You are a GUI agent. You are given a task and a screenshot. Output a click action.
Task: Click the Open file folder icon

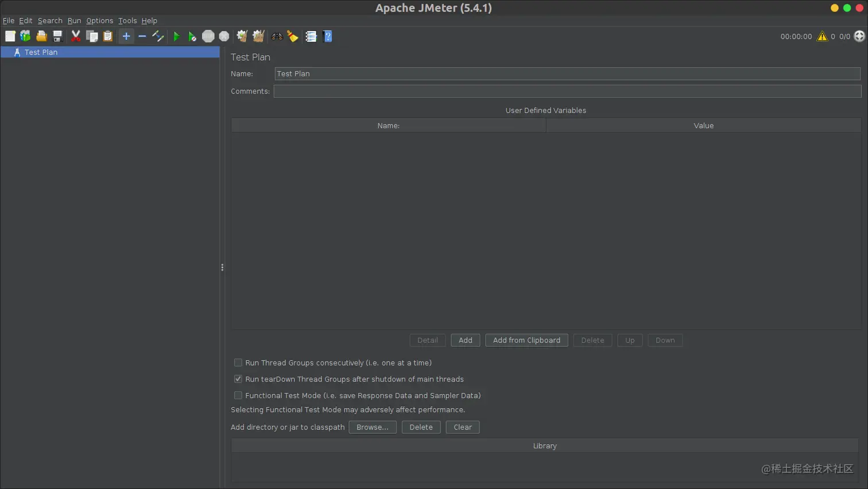pyautogui.click(x=41, y=36)
